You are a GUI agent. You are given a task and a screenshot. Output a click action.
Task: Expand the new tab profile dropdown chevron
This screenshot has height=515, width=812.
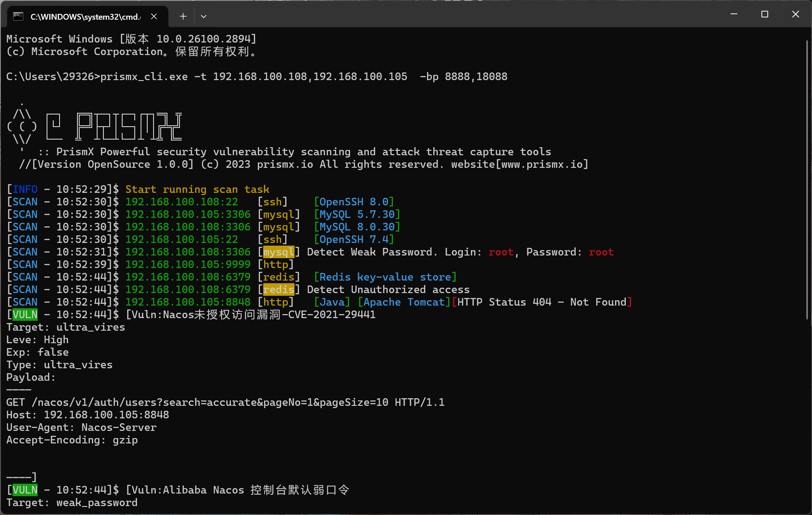pos(204,17)
